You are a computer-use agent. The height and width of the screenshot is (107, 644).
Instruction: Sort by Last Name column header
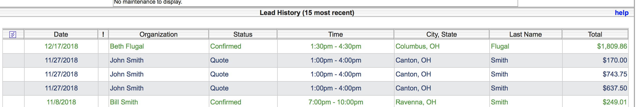tap(525, 34)
